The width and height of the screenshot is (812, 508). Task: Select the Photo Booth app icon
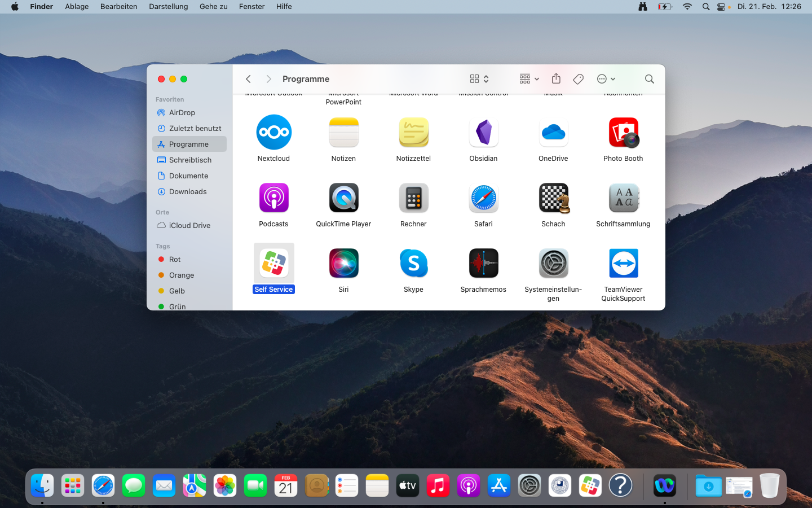click(x=623, y=132)
